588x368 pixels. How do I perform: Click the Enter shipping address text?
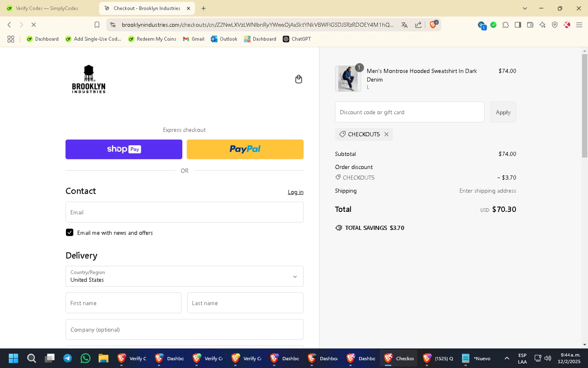pyautogui.click(x=488, y=191)
